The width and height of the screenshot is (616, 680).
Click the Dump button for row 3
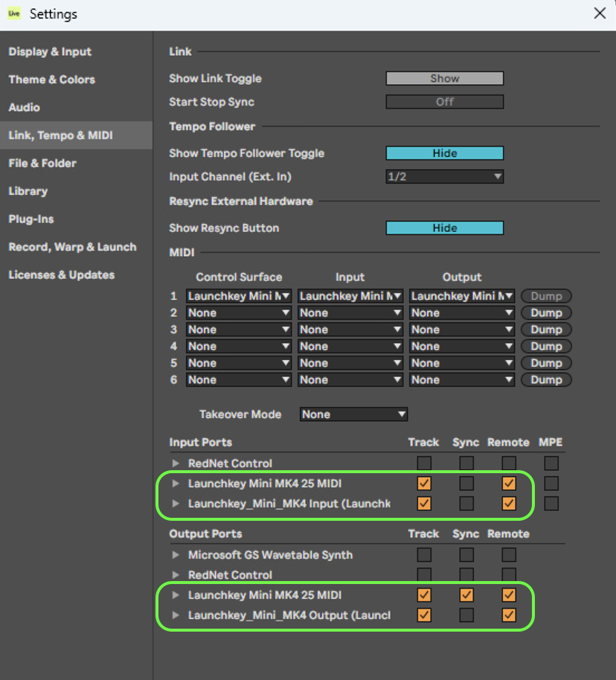tap(546, 330)
